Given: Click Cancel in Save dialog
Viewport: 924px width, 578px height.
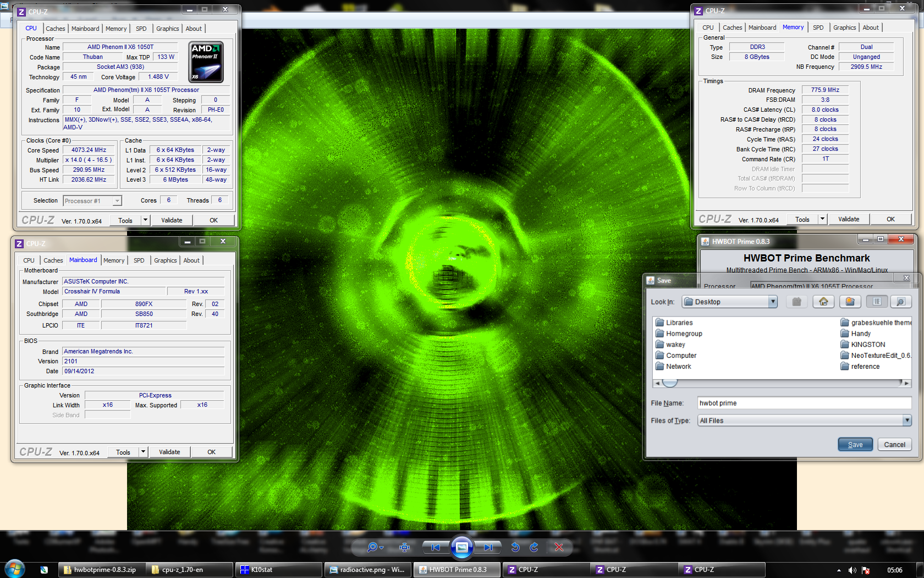Looking at the screenshot, I should 894,445.
